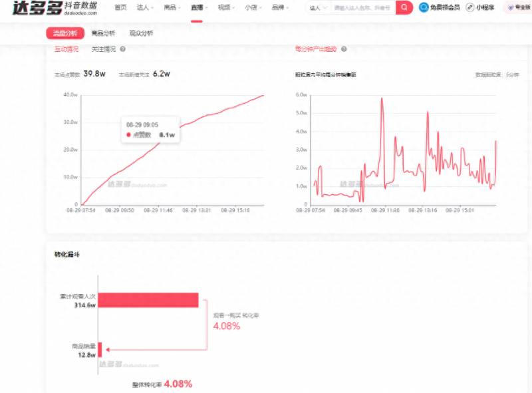532x393 pixels.
Task: Click the data granularity label
Action: (x=497, y=74)
